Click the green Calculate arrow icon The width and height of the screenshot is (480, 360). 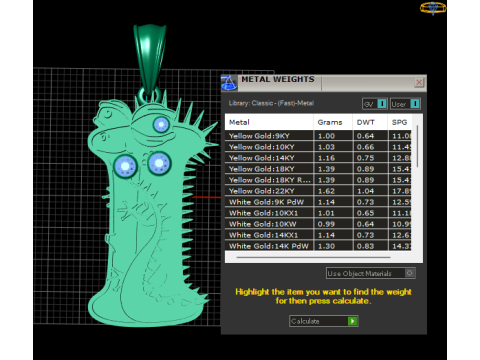(352, 321)
